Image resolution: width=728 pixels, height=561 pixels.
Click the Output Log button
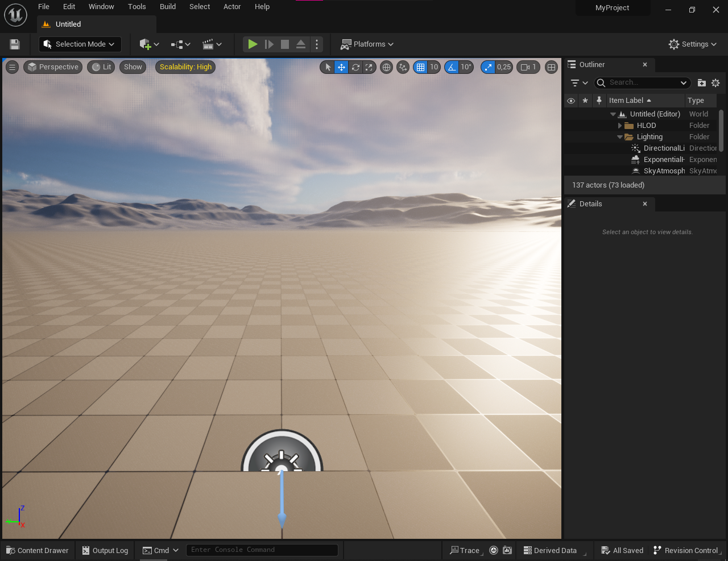pos(105,550)
